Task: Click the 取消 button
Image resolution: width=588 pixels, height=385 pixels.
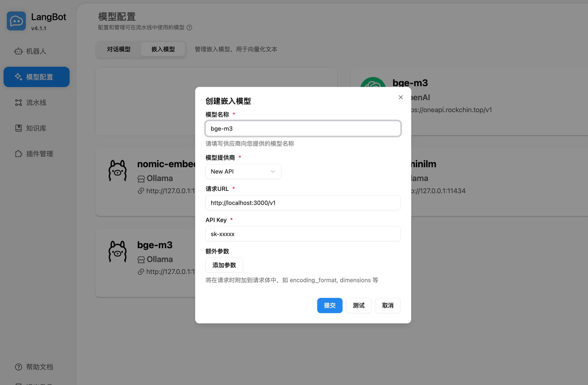Action: [x=388, y=306]
